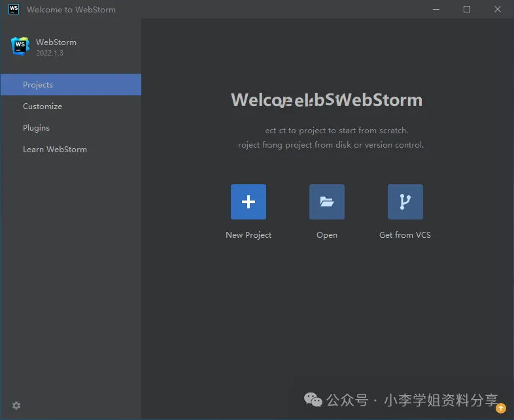Click the large welcome heading ending in WebStorm
514x420 pixels.
(x=327, y=100)
